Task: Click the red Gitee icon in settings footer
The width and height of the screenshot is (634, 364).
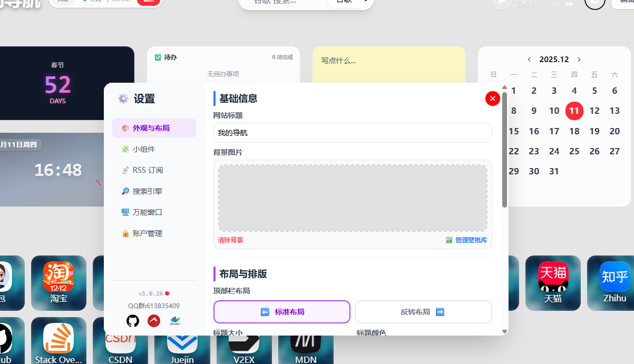Action: click(154, 321)
